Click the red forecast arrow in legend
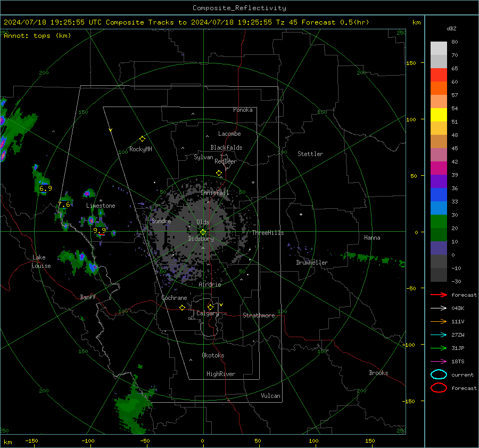 coord(439,295)
